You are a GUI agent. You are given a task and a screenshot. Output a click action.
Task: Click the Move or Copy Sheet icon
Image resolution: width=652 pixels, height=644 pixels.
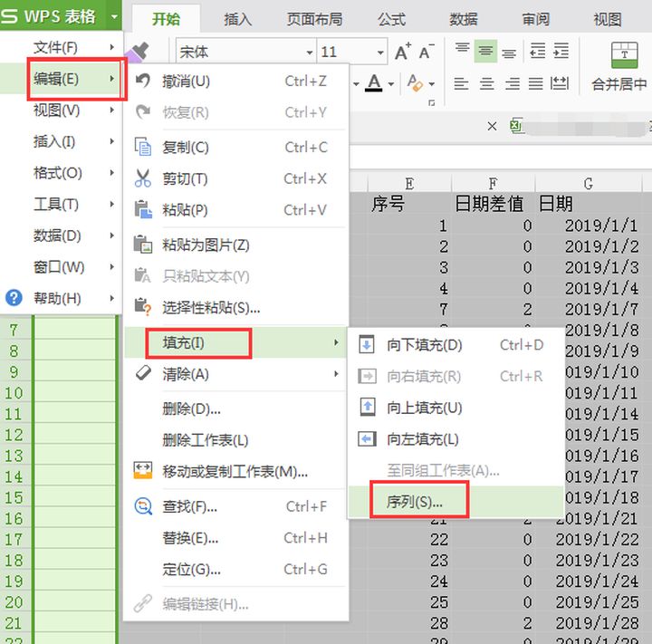point(143,470)
